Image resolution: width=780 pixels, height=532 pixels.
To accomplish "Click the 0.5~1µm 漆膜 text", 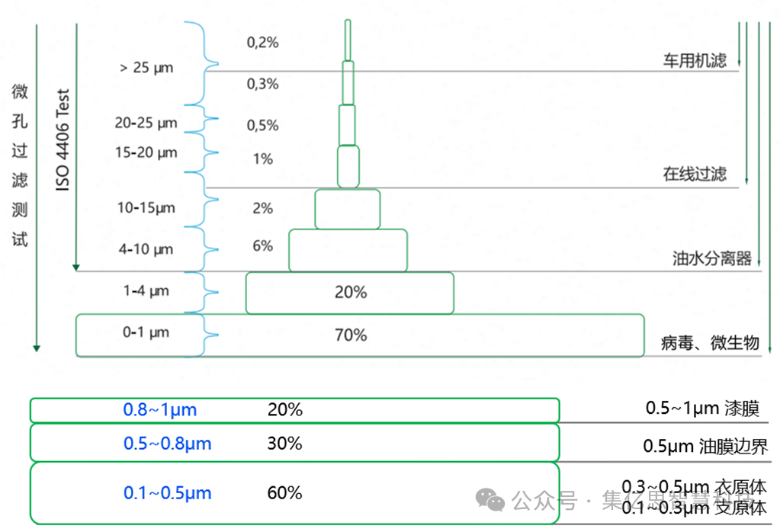I will tap(702, 409).
